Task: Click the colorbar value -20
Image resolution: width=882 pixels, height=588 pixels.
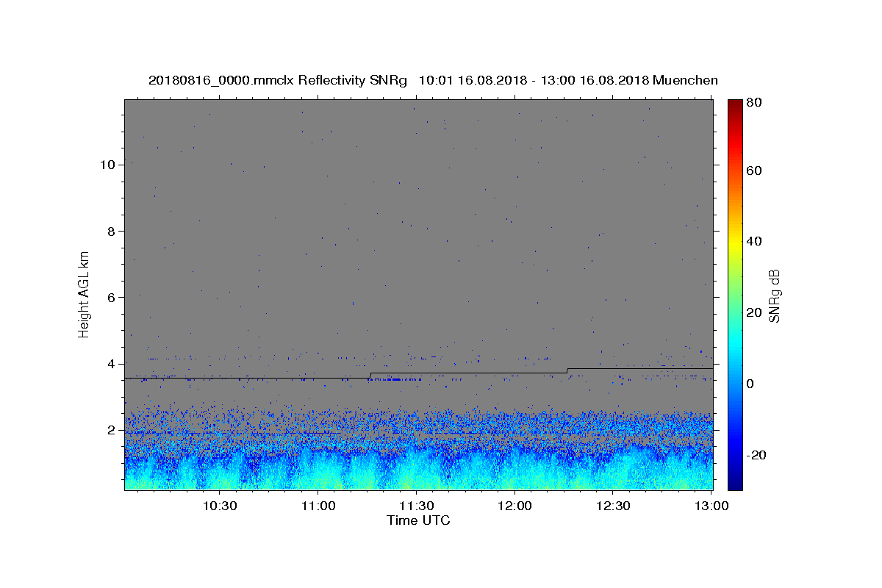Action: [x=758, y=455]
